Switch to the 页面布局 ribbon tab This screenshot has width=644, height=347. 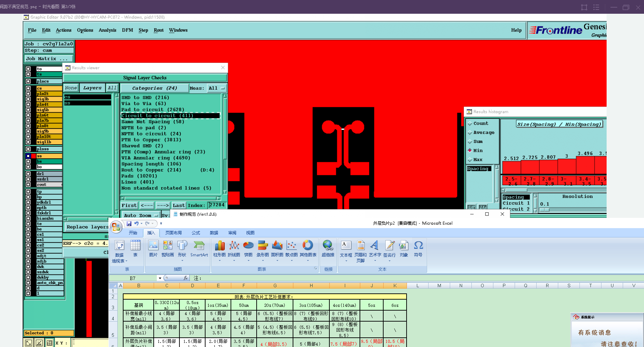coord(174,233)
